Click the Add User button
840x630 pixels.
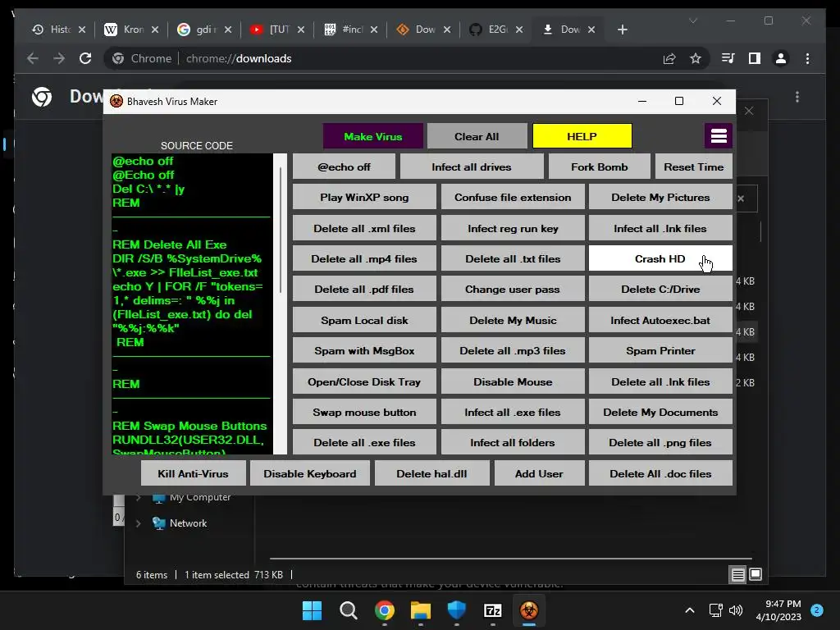click(539, 473)
